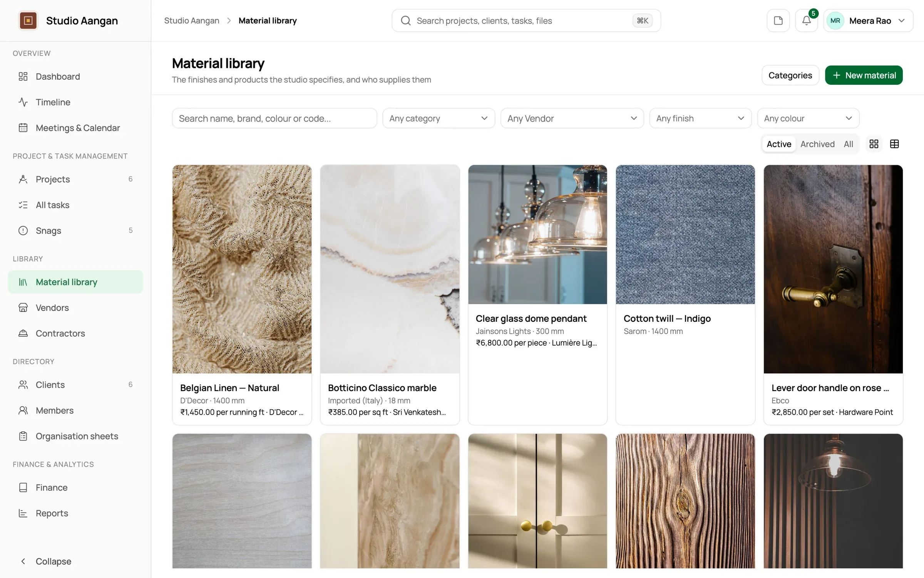The width and height of the screenshot is (924, 578).
Task: Collapse the sidebar
Action: pos(75,561)
